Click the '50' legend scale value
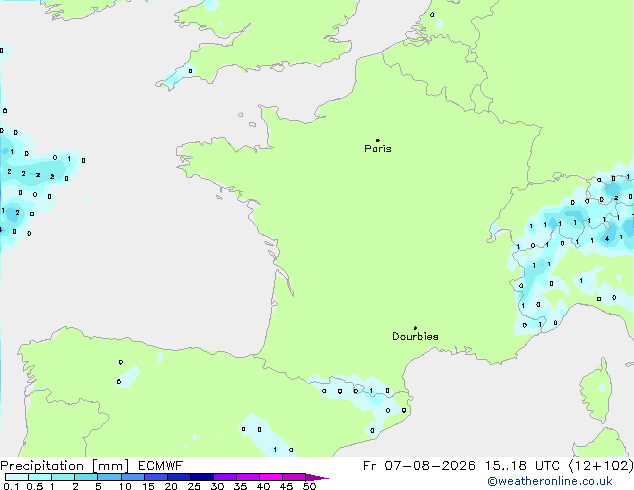This screenshot has width=634, height=490. pos(310,486)
